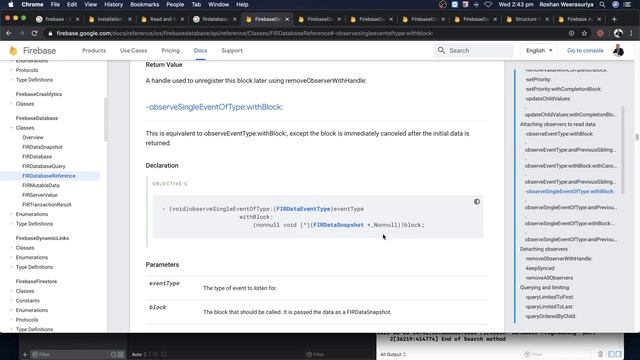Open the Pricing navigation tab
Image resolution: width=640 pixels, height=360 pixels.
[x=170, y=51]
